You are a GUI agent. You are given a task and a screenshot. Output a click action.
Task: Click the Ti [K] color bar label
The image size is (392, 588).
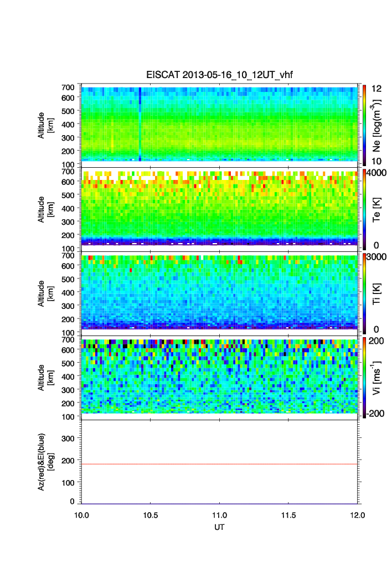coord(376,292)
